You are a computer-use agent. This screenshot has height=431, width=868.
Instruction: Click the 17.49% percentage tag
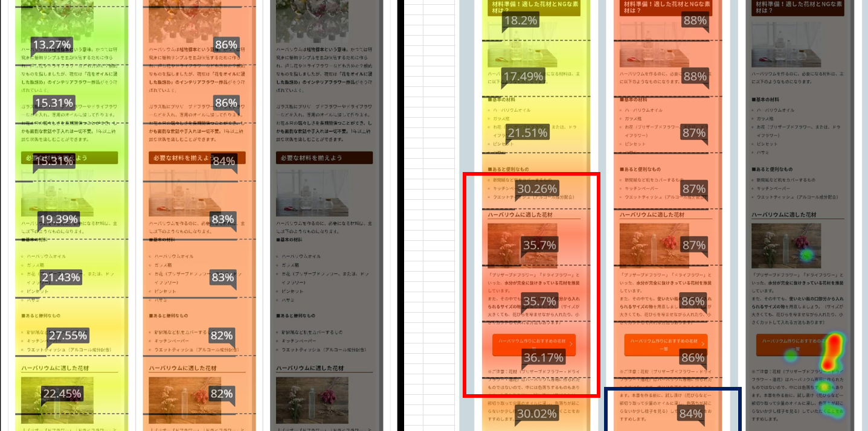523,76
